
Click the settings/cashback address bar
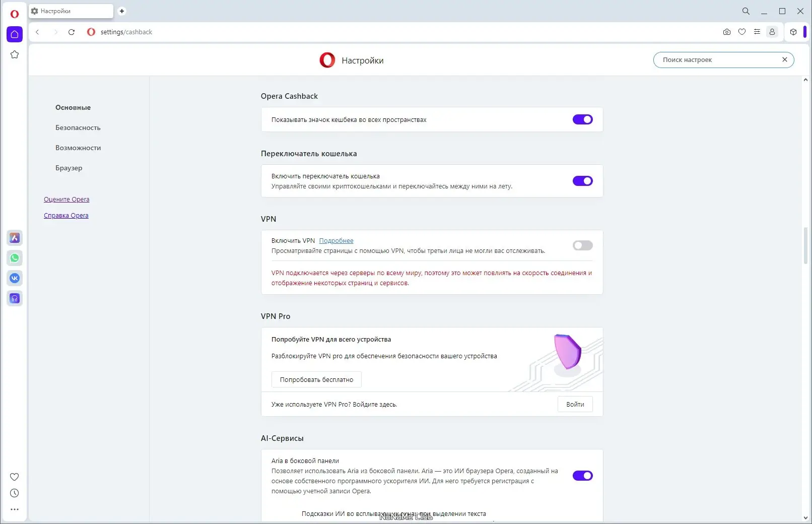coord(126,32)
